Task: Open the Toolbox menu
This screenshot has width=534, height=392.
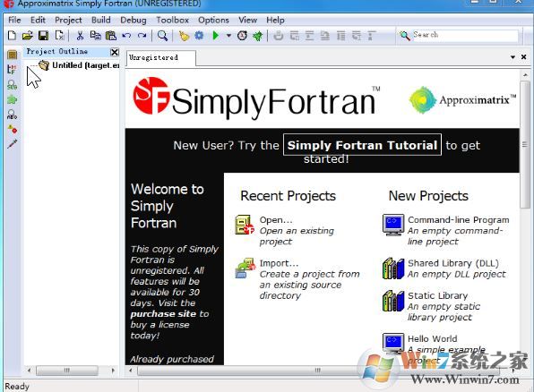Action: [172, 20]
